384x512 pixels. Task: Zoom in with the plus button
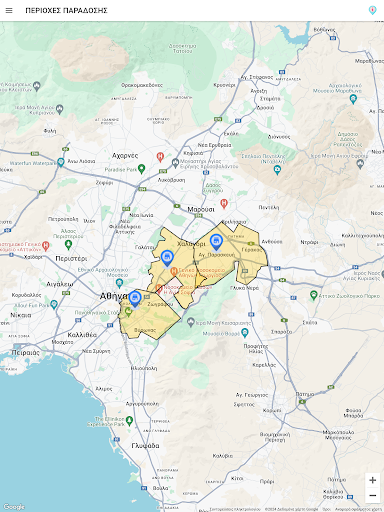373,480
